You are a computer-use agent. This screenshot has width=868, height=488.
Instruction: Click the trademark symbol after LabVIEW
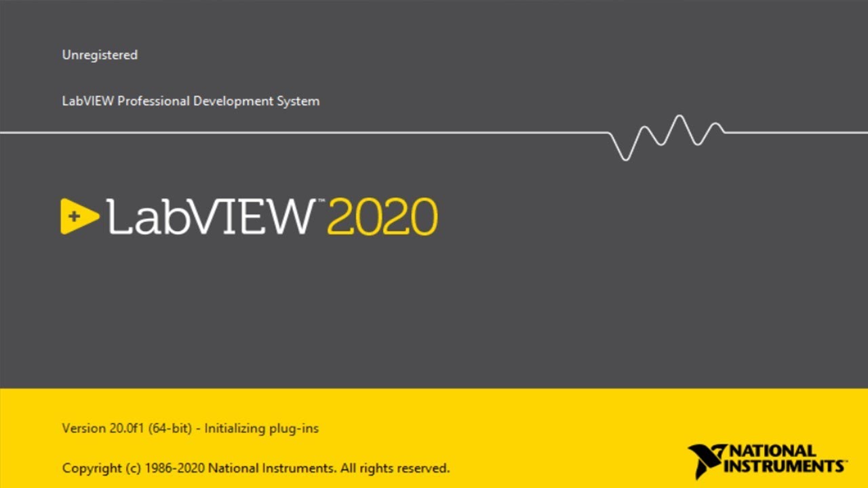pos(319,201)
